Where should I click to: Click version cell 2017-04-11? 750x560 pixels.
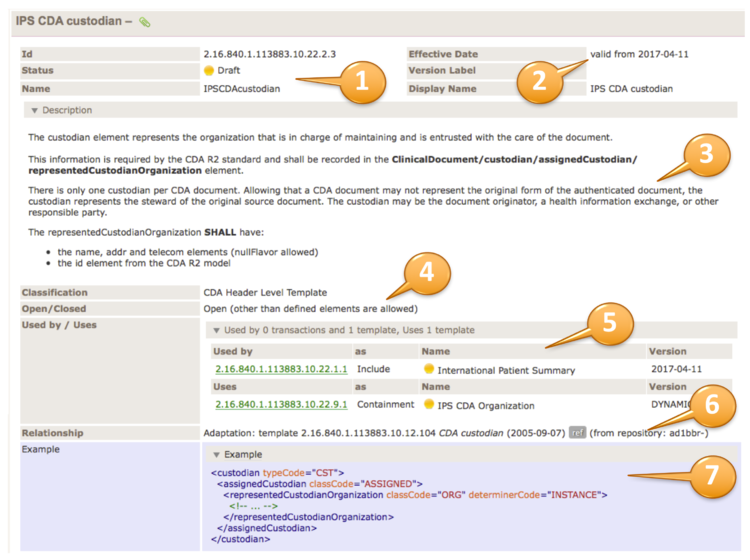point(676,369)
